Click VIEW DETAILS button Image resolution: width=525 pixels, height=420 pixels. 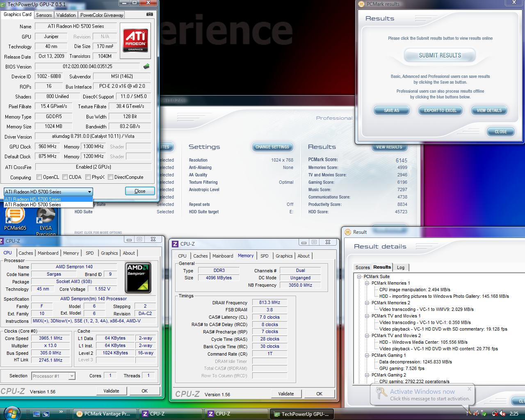pyautogui.click(x=489, y=110)
